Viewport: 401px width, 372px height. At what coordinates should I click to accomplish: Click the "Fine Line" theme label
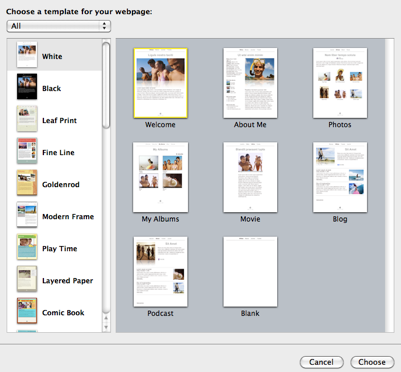pos(58,152)
